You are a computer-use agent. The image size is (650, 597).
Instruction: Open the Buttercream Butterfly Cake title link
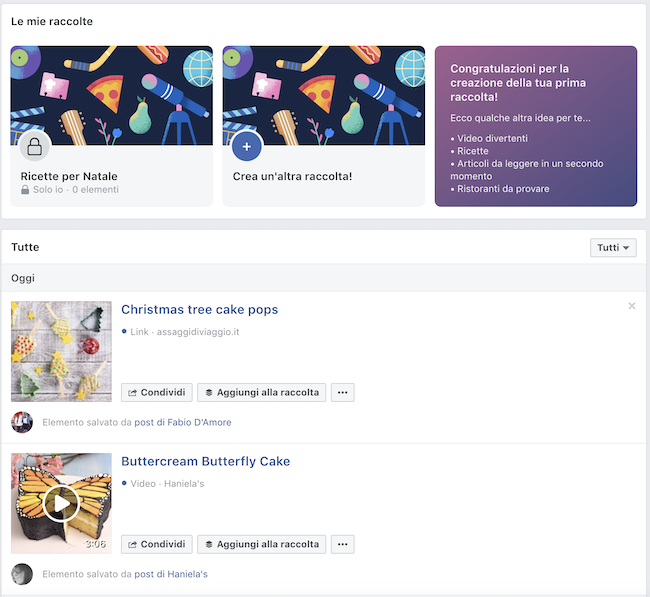[x=205, y=461]
